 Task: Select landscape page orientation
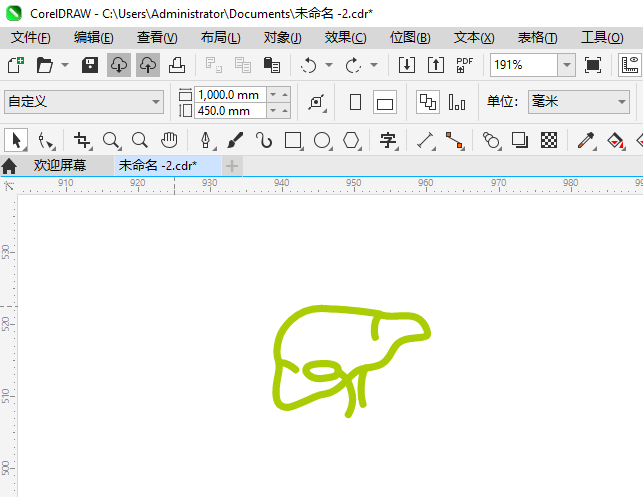385,102
